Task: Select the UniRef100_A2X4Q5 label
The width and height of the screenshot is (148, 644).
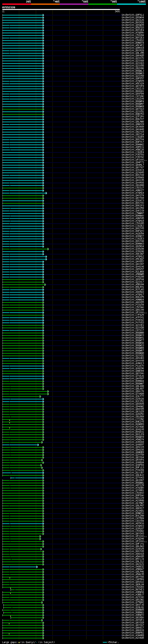Action: (x=133, y=638)
